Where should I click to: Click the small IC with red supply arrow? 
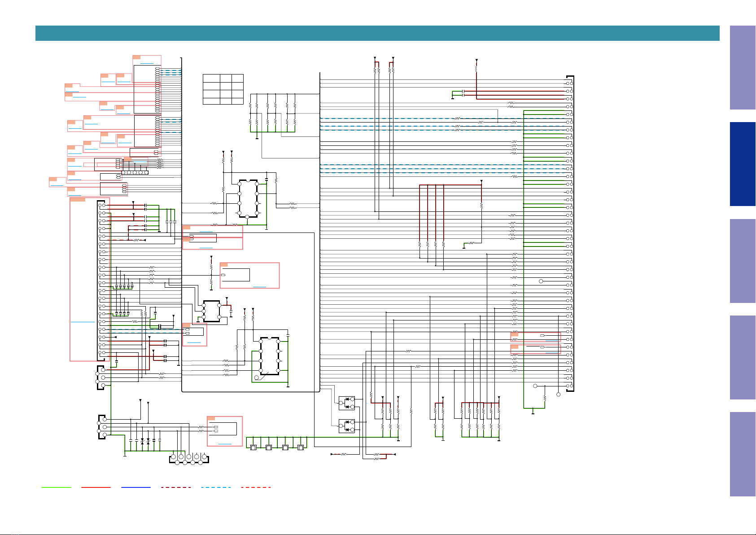211,311
